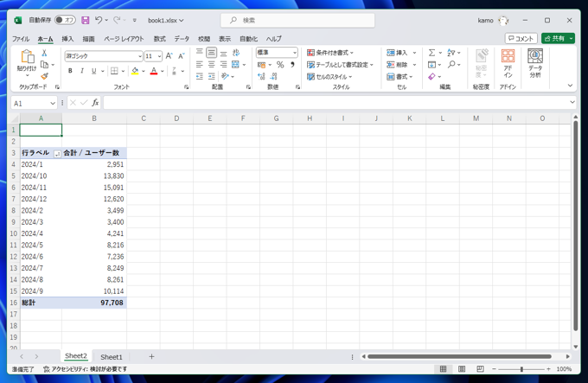
Task: Switch to the Sheet1 tab
Action: (x=112, y=356)
